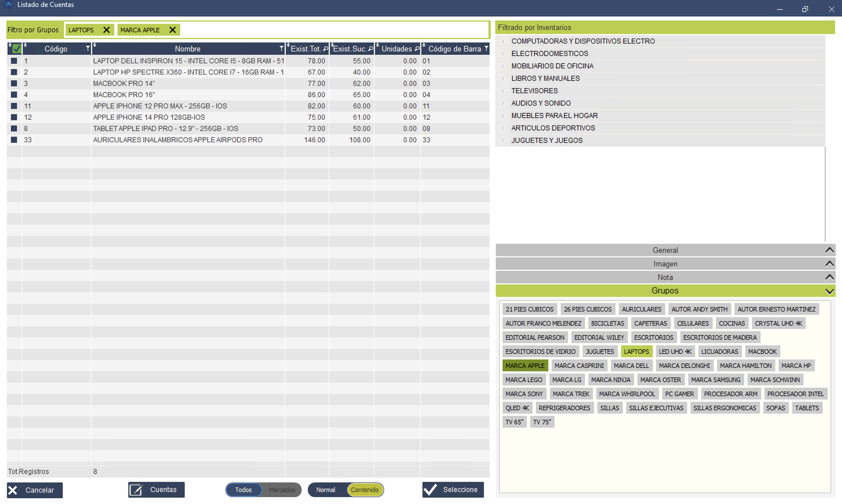Expand AUDIOS Y SONIDO tree node
The height and width of the screenshot is (504, 842).
(x=503, y=103)
